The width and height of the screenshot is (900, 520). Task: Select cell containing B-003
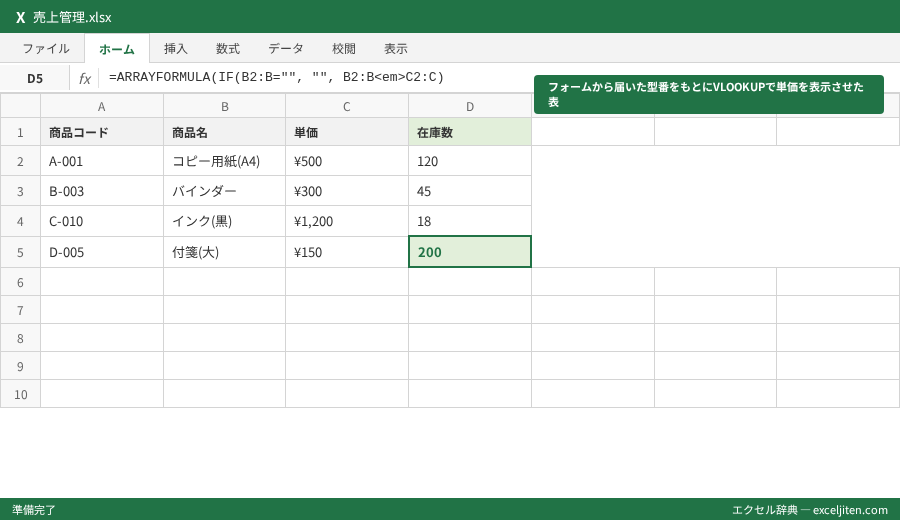click(102, 191)
